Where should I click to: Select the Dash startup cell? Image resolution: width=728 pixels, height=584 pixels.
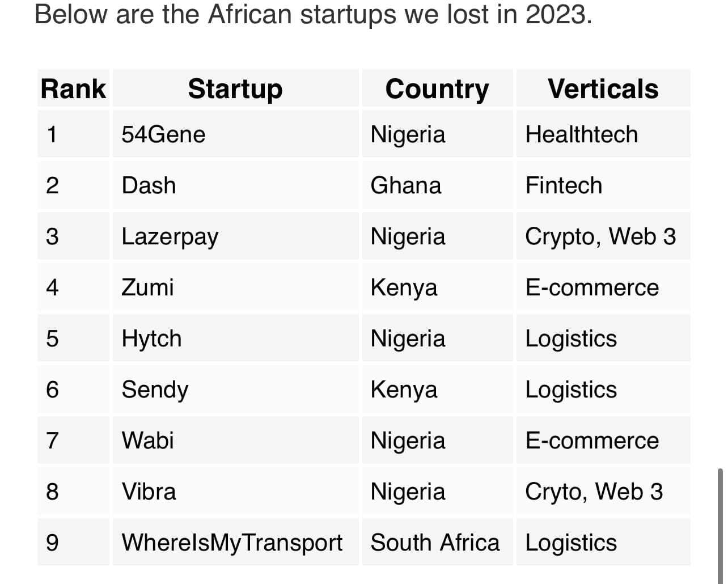[235, 185]
